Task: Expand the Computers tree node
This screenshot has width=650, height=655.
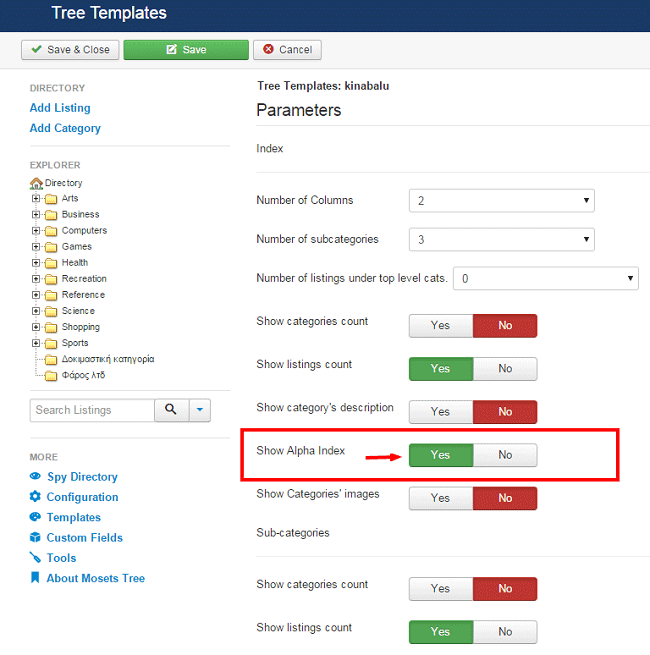Action: pos(36,231)
